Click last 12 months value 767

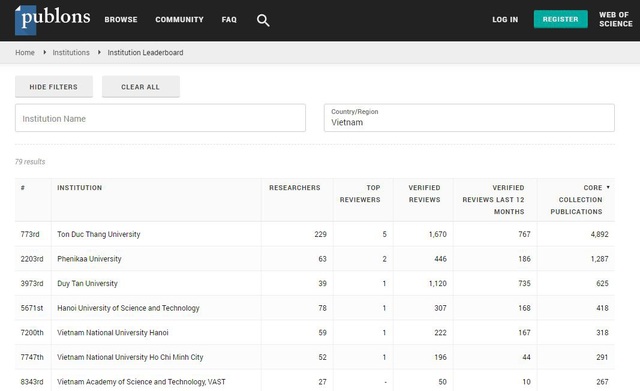pos(524,234)
